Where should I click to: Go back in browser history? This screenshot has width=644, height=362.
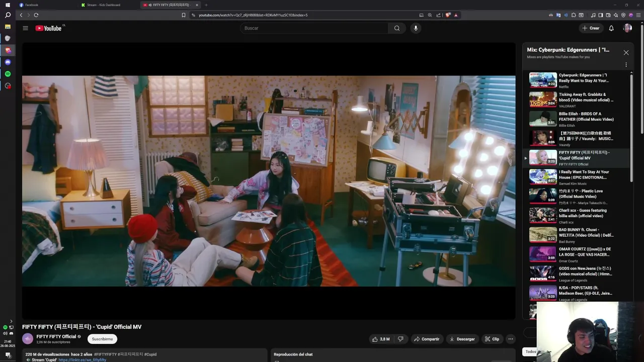point(21,15)
